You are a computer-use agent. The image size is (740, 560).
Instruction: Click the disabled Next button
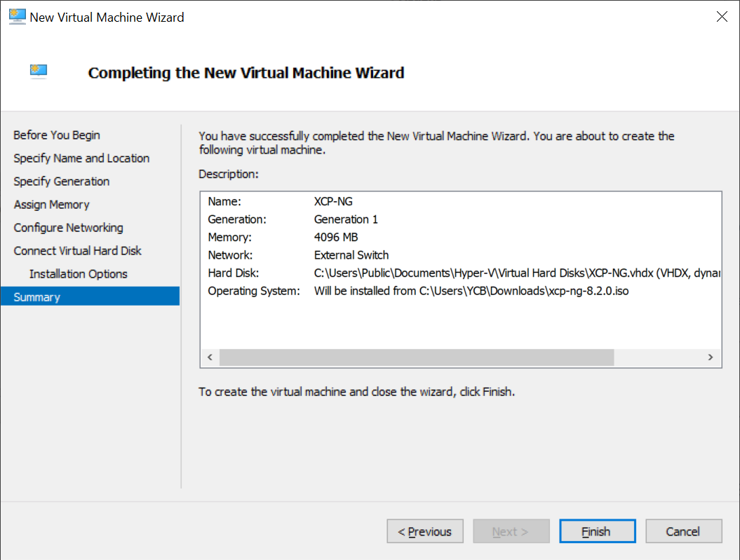(x=511, y=531)
